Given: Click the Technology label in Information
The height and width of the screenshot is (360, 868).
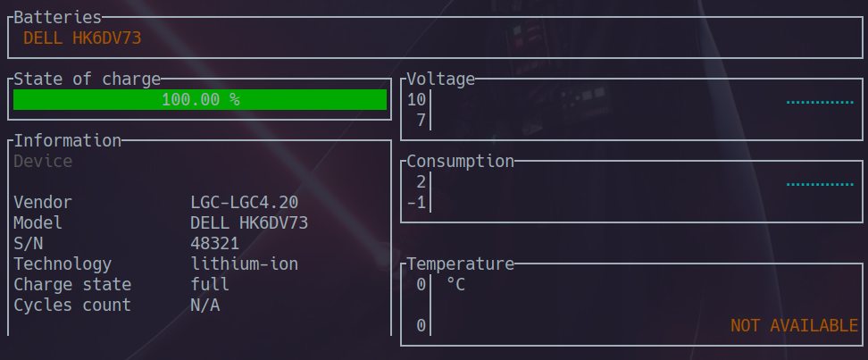Looking at the screenshot, I should [x=63, y=264].
